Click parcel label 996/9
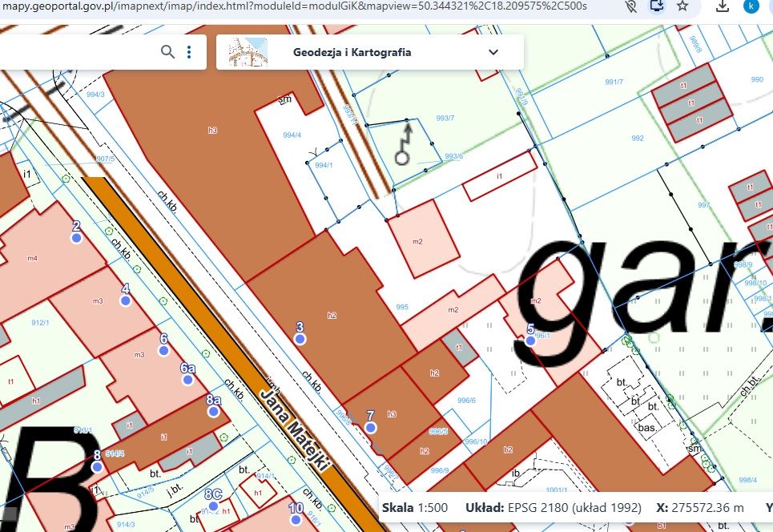The image size is (773, 532). point(440,470)
